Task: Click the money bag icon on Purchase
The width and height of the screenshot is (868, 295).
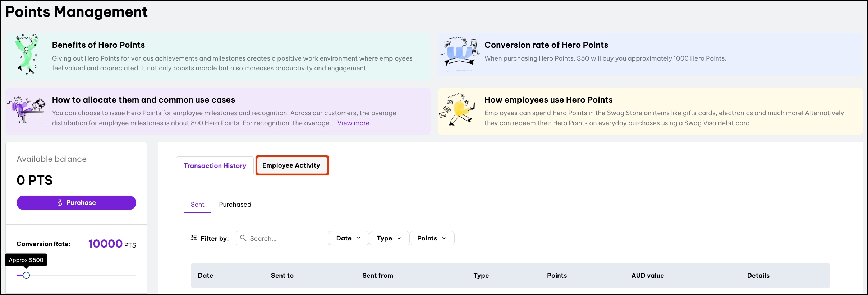Action: click(60, 203)
